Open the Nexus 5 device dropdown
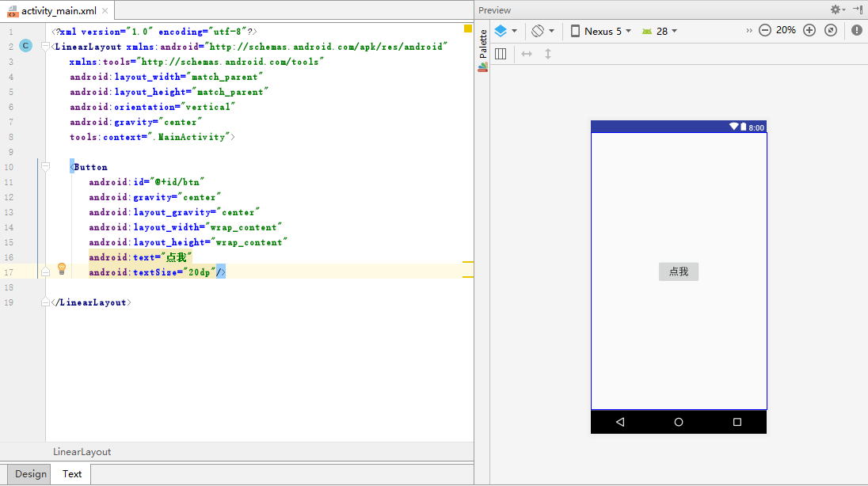 click(x=600, y=31)
